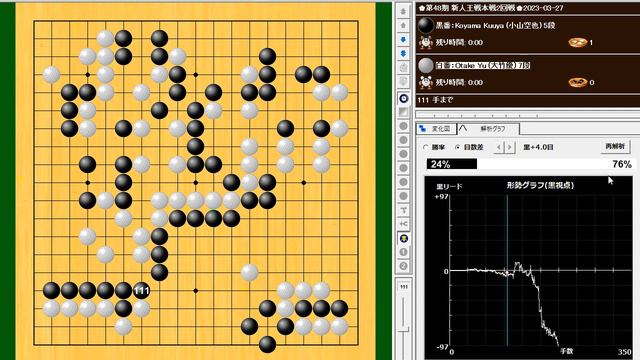The image size is (640, 360).
Task: Click the clock icon for black's remaining time
Action: [x=426, y=42]
